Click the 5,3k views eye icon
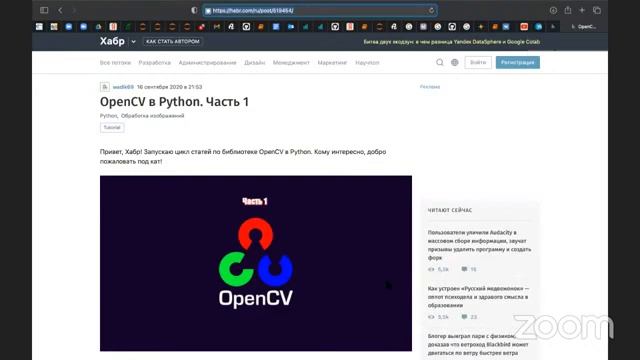 (x=431, y=269)
